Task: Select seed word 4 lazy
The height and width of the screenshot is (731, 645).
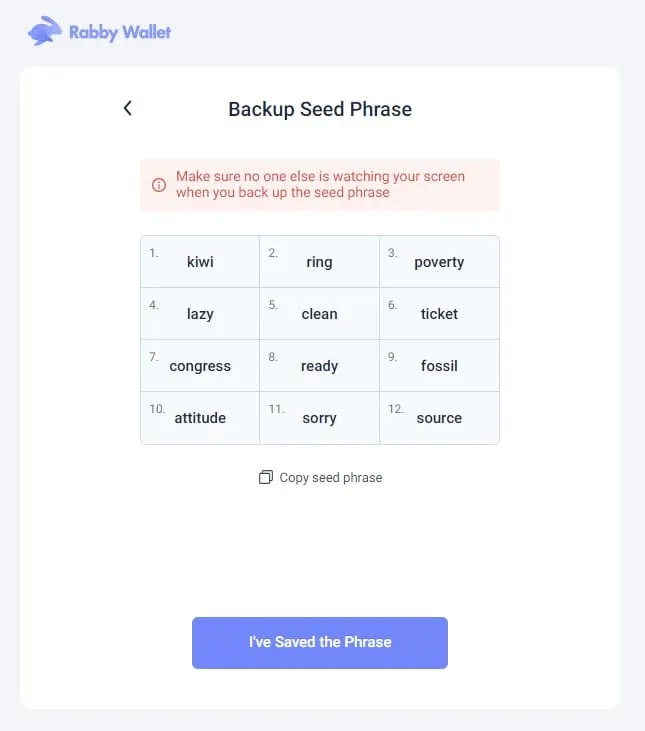Action: click(200, 314)
